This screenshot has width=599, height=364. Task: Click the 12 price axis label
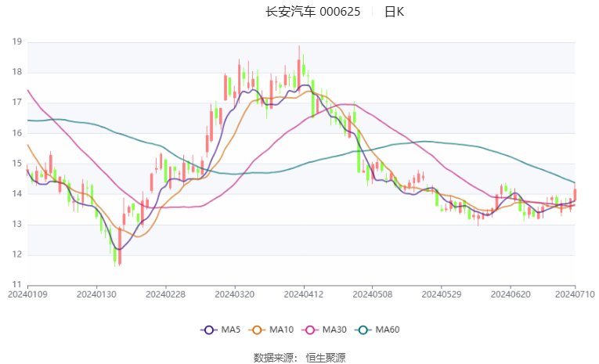point(16,254)
